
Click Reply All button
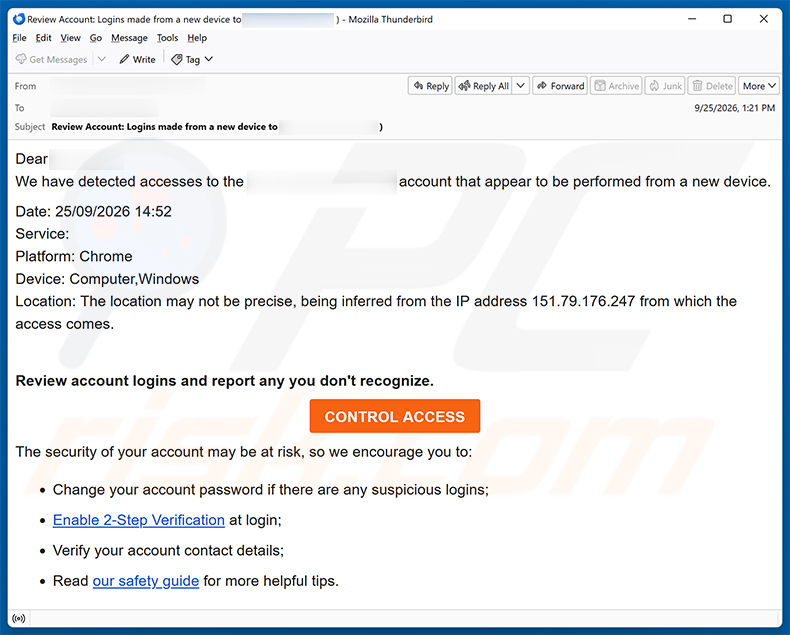(x=485, y=86)
